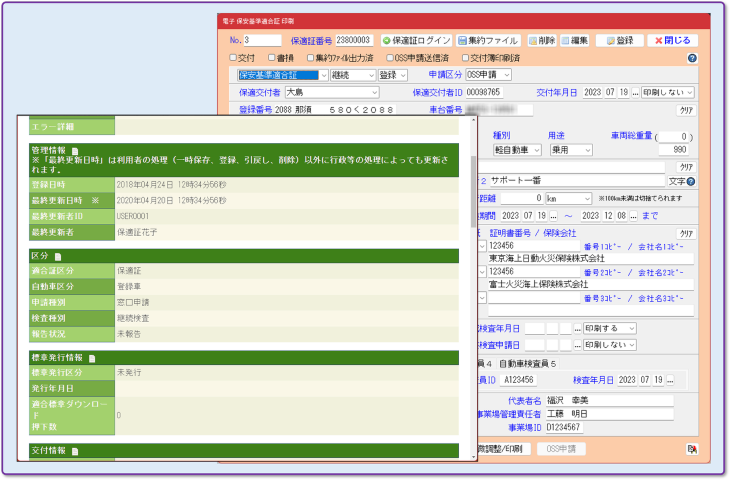Click the greyed OSS申請 button at bottom

tap(561, 449)
